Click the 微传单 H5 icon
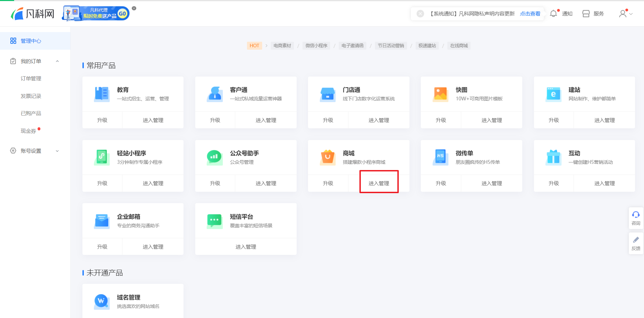This screenshot has width=644, height=318. pos(440,157)
